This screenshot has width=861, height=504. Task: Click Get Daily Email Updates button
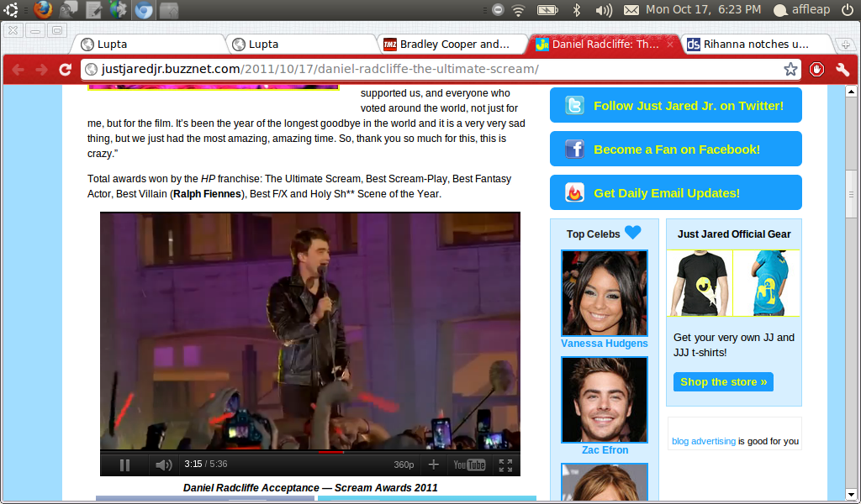[x=675, y=192]
